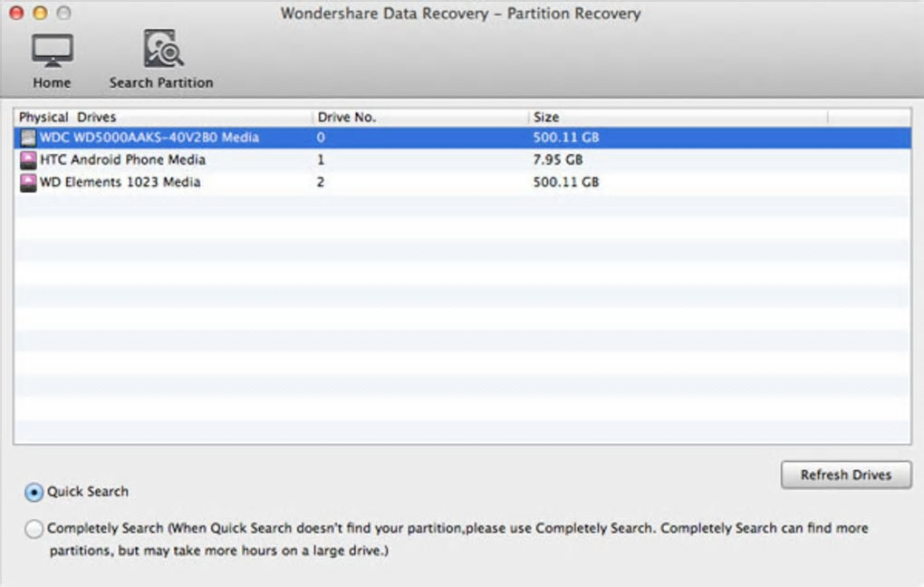Select the Quick Search radio button
The height and width of the screenshot is (587, 924).
[34, 492]
